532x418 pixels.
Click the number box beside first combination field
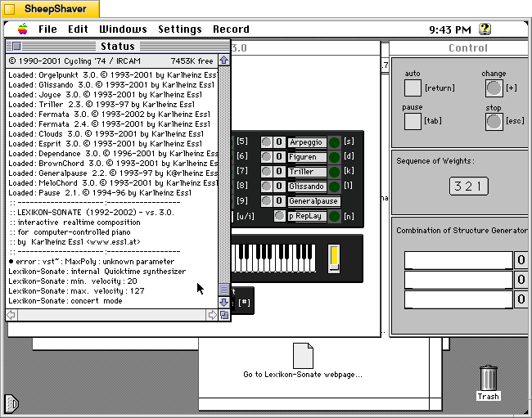point(521,260)
